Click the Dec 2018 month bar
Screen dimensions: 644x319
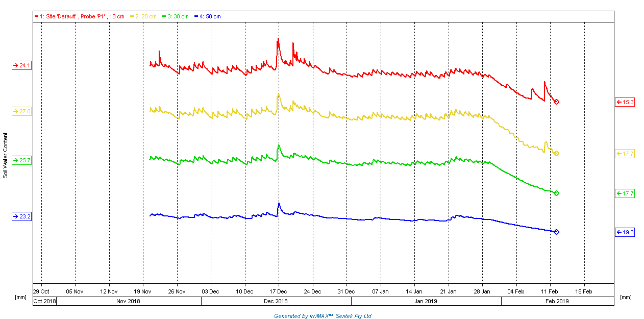[x=276, y=301]
